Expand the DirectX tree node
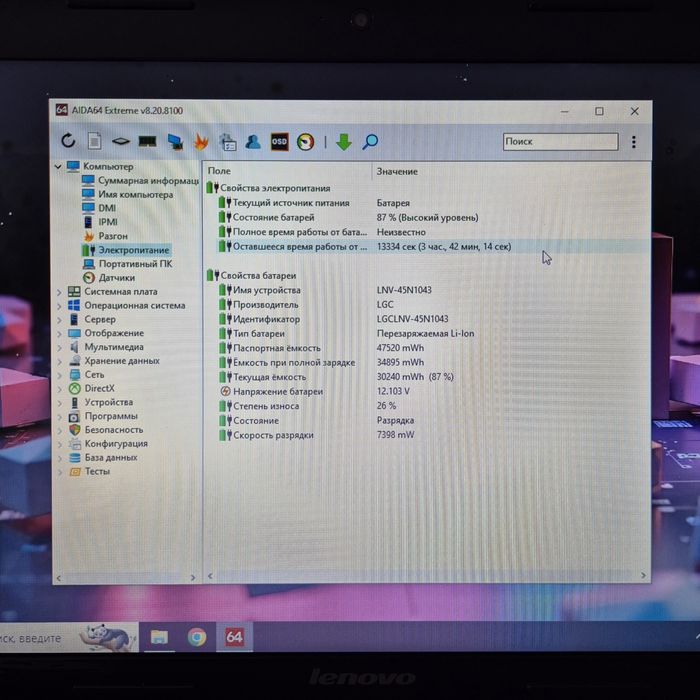 pyautogui.click(x=59, y=389)
